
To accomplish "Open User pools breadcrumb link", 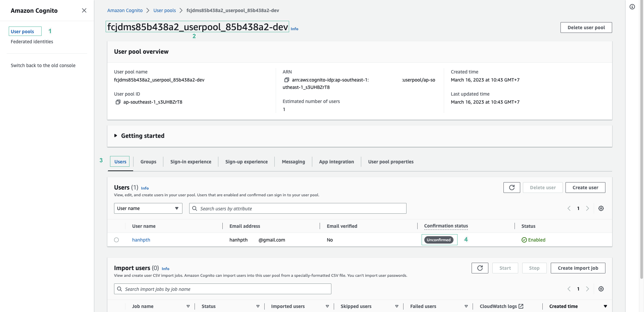I will coord(165,10).
